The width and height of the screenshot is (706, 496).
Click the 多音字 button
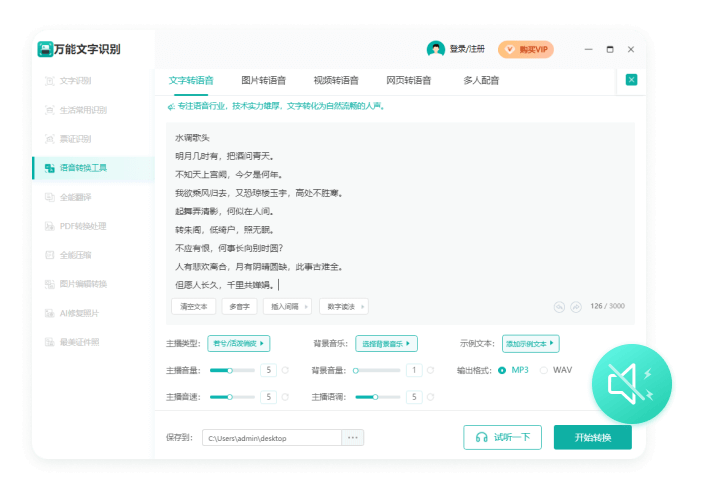click(240, 307)
